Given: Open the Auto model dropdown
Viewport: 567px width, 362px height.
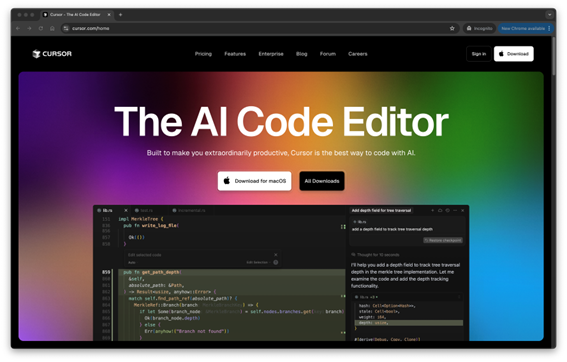Looking at the screenshot, I should [x=132, y=263].
